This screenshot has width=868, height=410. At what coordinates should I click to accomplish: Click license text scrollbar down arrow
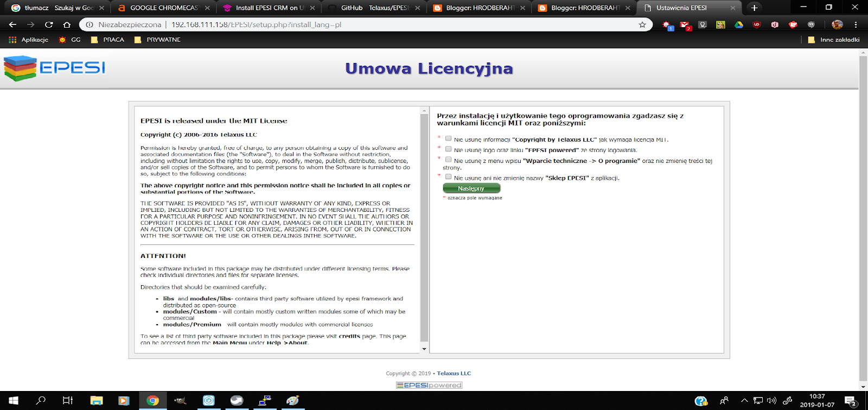click(x=424, y=349)
